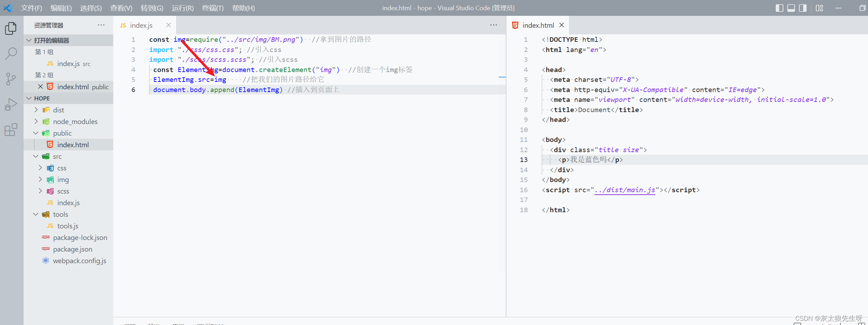Screen dimensions: 868x325
Task: Open Run and Debug view
Action: pos(11,104)
